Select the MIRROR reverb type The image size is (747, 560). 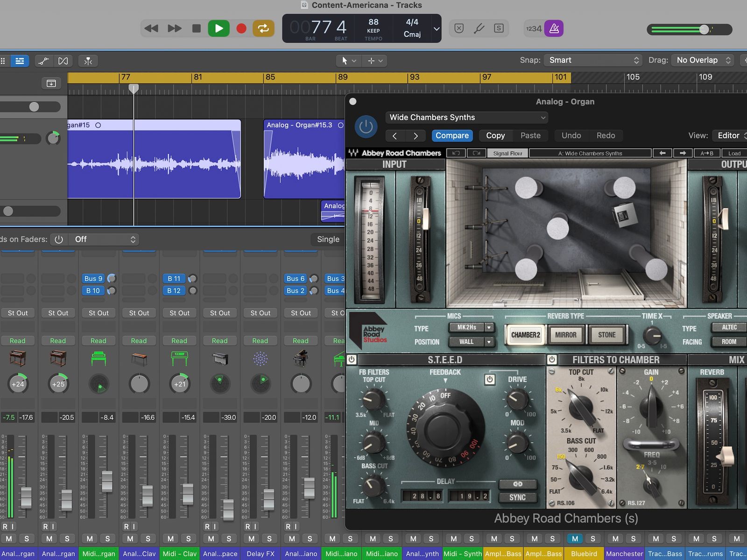565,335
